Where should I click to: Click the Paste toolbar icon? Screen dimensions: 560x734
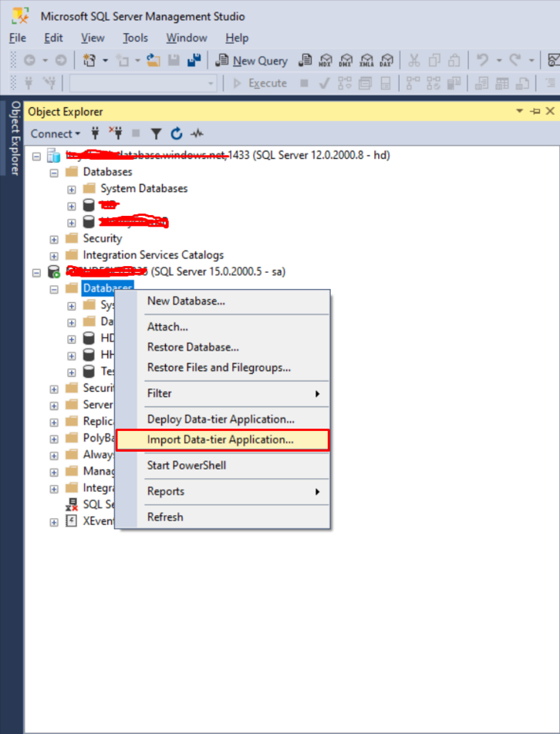[454, 60]
